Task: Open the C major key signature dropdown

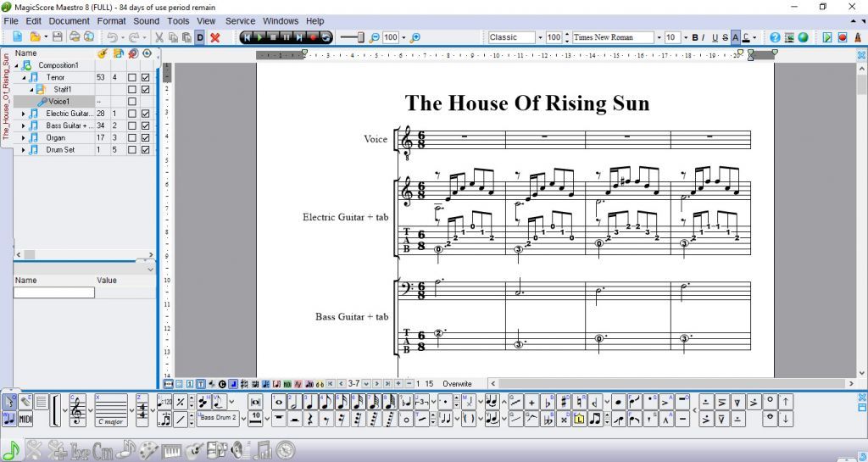Action: (131, 410)
